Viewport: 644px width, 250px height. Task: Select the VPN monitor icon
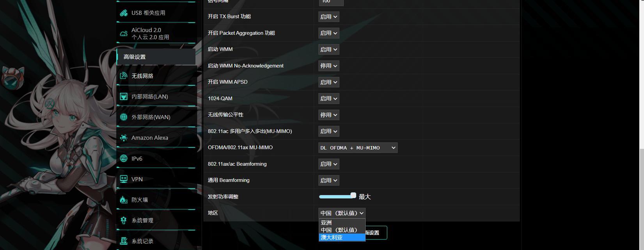(x=124, y=179)
